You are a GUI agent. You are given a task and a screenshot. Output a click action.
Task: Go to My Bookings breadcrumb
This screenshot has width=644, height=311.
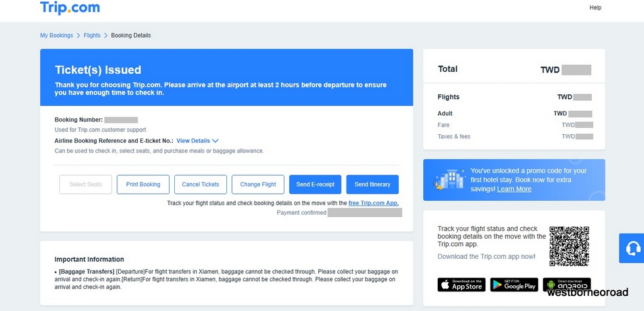(56, 35)
